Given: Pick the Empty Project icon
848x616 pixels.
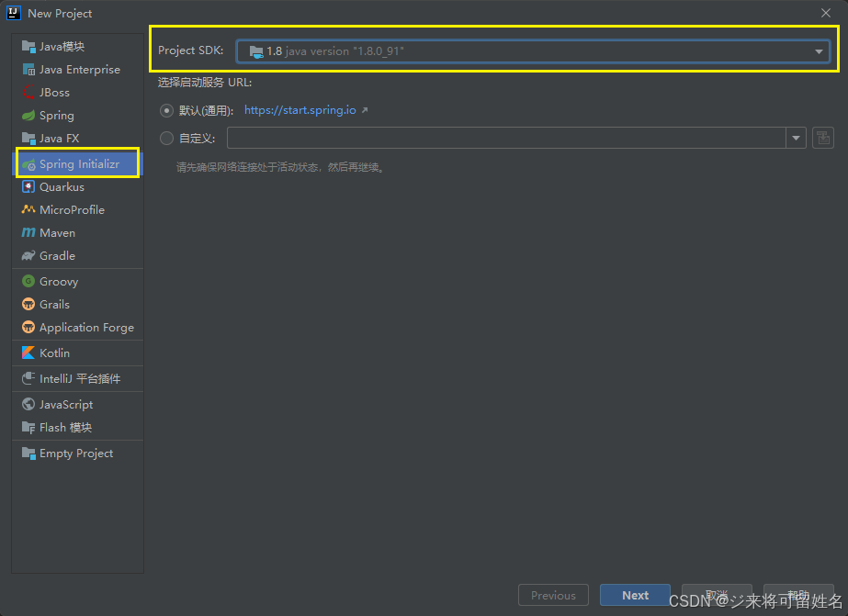Looking at the screenshot, I should pos(28,453).
